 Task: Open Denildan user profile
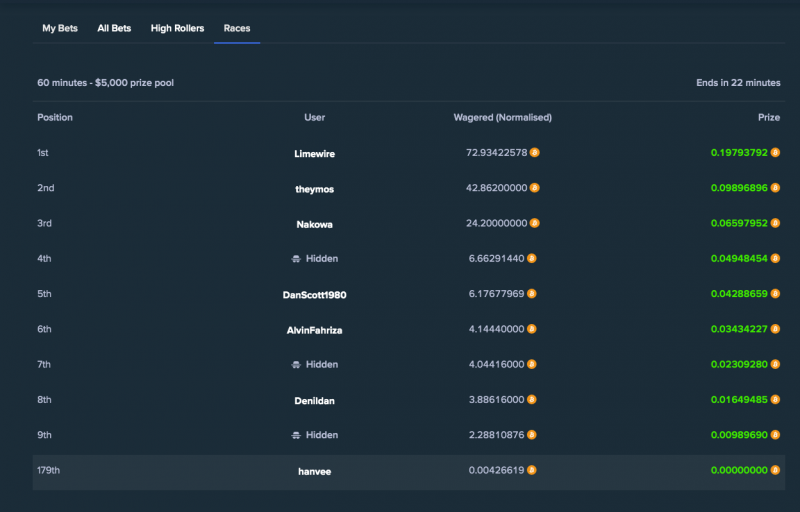click(x=314, y=401)
